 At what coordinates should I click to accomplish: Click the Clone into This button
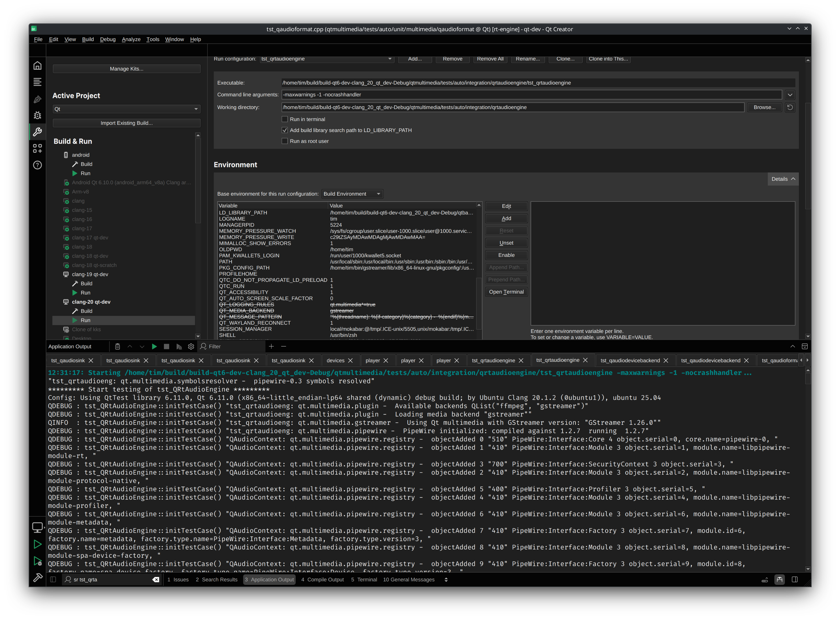coord(608,59)
